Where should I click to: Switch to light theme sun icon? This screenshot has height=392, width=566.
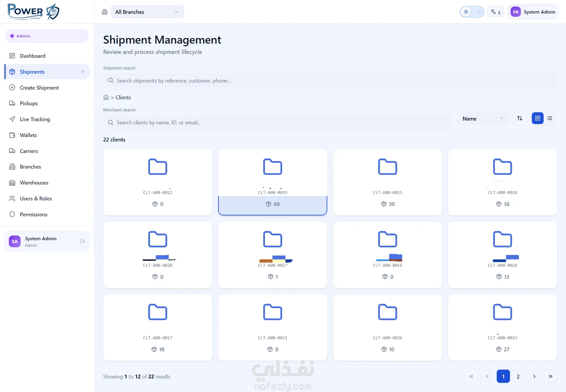tap(466, 12)
